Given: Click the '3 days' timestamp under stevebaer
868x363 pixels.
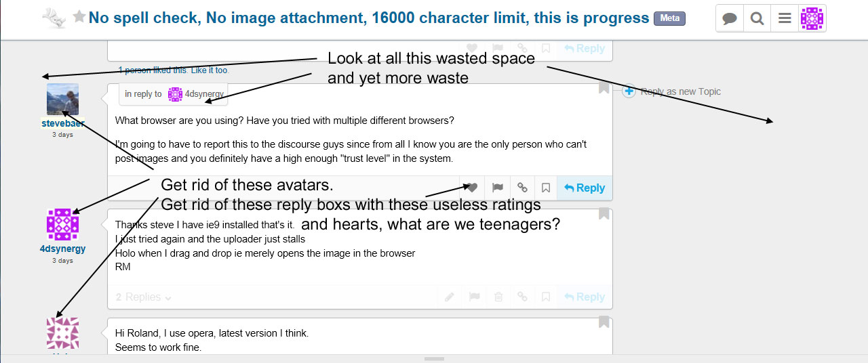Looking at the screenshot, I should pyautogui.click(x=62, y=135).
